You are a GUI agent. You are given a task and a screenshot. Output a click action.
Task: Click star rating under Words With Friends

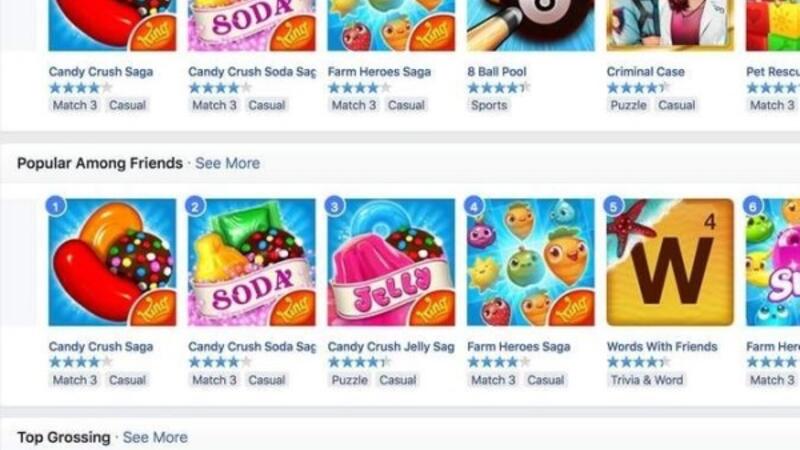click(638, 362)
